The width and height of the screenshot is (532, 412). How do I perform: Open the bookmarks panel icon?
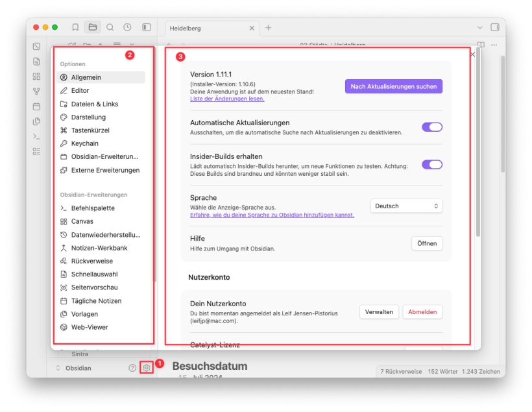pos(75,27)
